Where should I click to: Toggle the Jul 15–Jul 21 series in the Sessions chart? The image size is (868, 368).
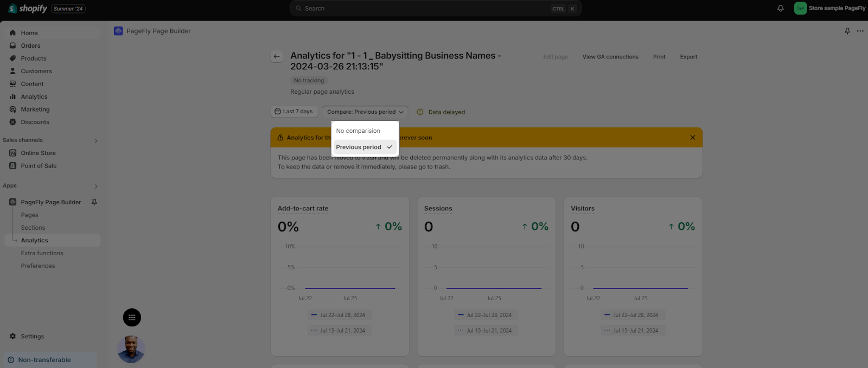(x=484, y=331)
